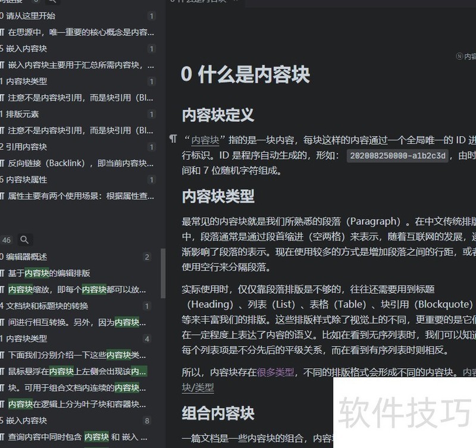Click the heading 内容块类型 in the editor
Screen dimensions: 476x448
[218, 196]
